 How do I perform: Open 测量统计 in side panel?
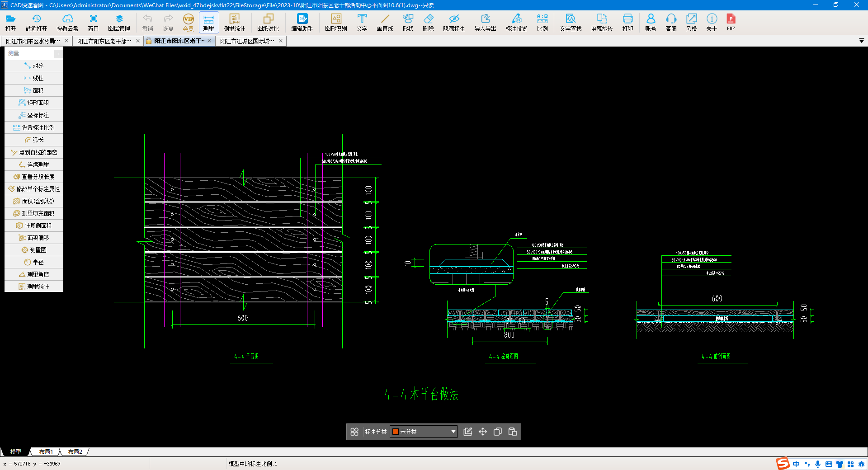(34, 287)
